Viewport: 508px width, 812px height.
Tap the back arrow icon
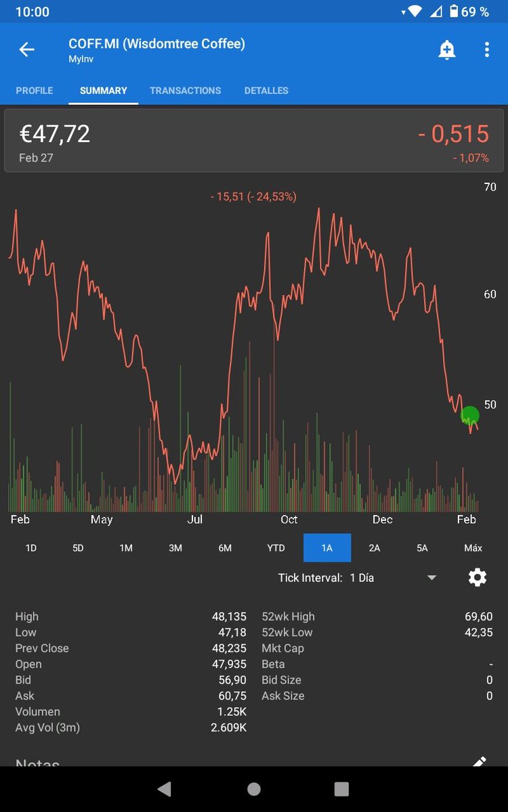26,49
